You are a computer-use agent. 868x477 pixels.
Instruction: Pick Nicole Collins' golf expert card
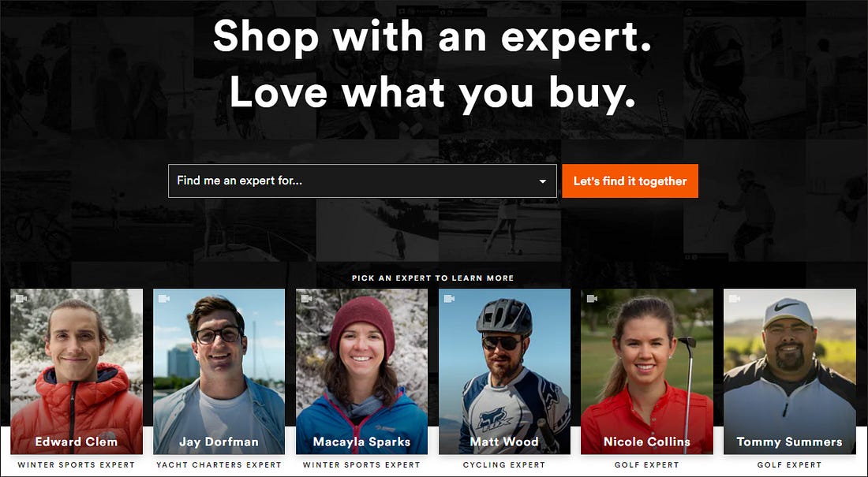[647, 371]
